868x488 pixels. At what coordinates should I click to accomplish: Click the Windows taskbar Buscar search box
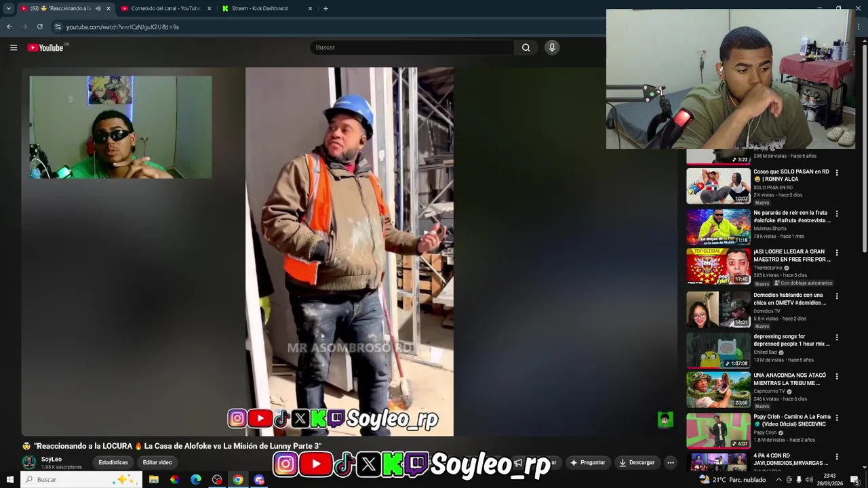click(x=81, y=480)
